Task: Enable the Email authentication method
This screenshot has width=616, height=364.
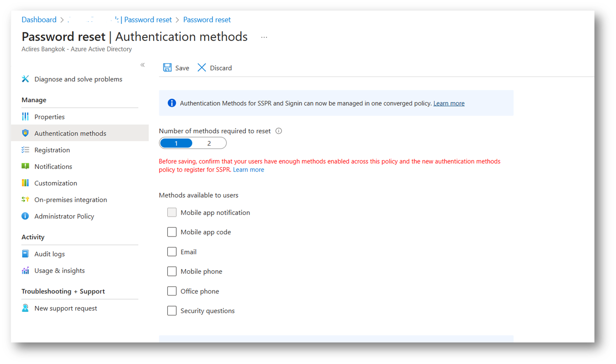Action: tap(171, 252)
